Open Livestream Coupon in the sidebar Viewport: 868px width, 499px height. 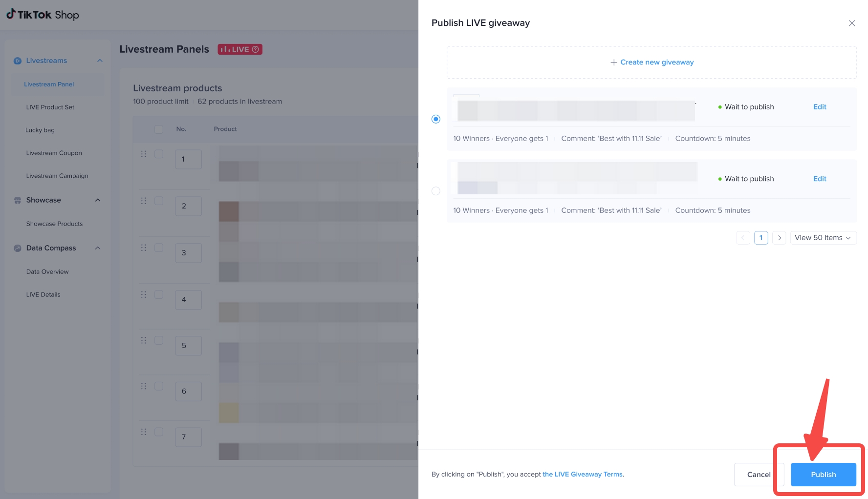54,153
